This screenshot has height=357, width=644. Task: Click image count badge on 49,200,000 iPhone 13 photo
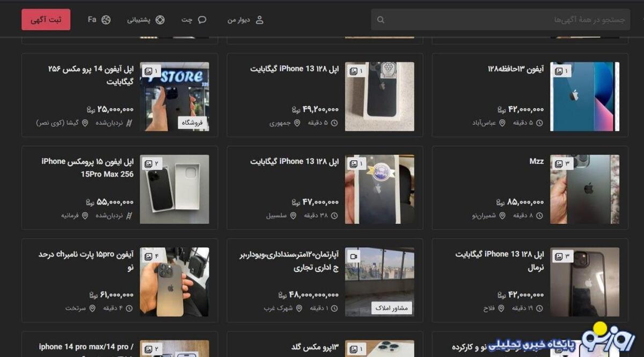click(357, 71)
